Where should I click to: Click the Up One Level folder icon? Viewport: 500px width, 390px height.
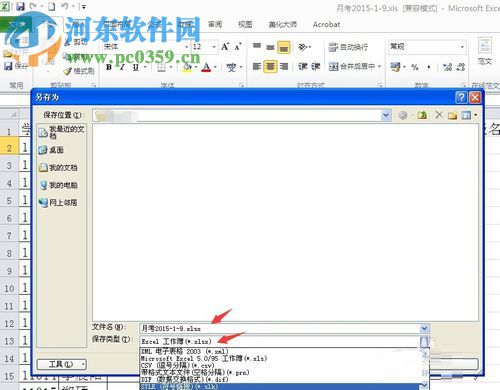tap(422, 115)
